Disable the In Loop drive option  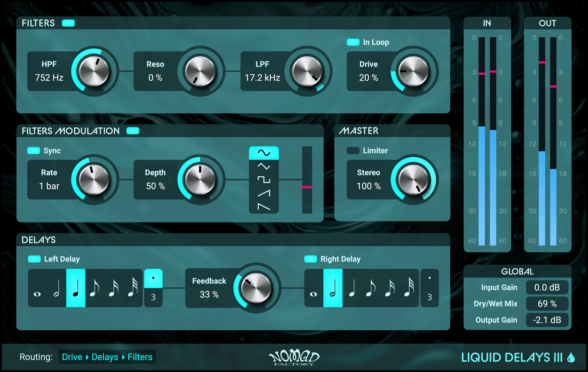353,42
